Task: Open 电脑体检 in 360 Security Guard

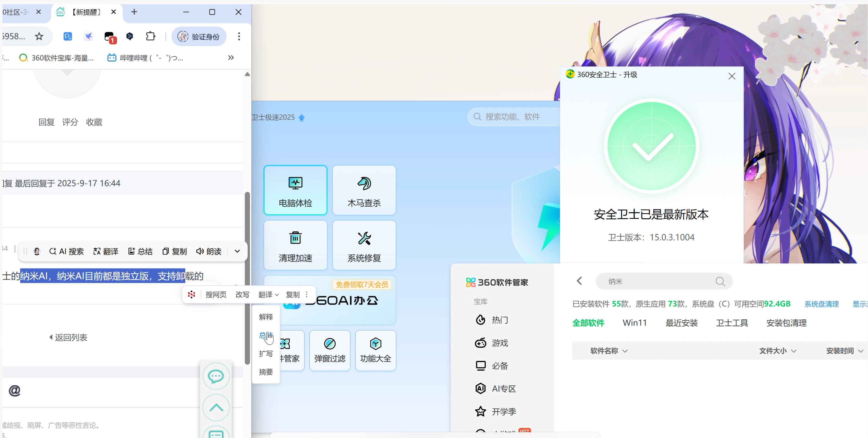Action: 295,190
